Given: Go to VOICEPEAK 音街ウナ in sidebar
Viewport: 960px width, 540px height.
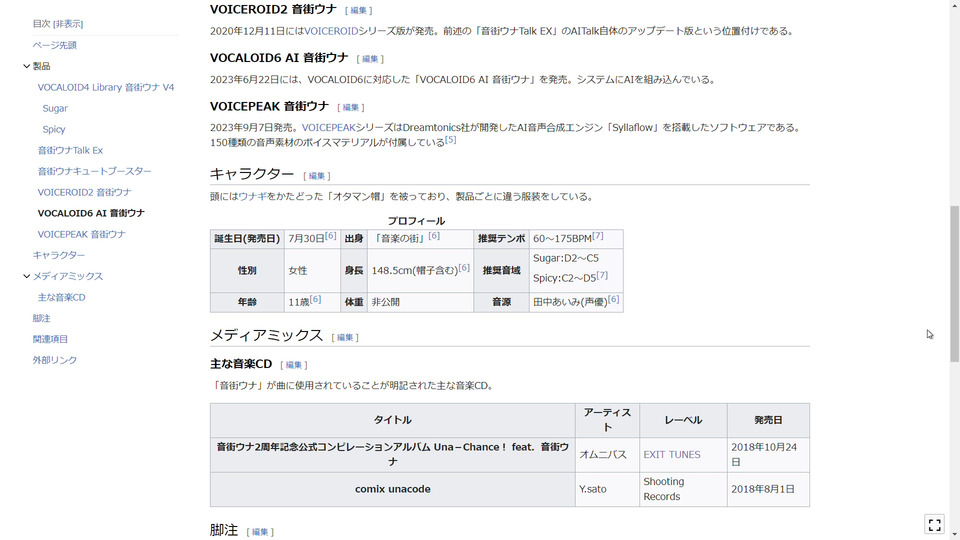Looking at the screenshot, I should (x=81, y=234).
